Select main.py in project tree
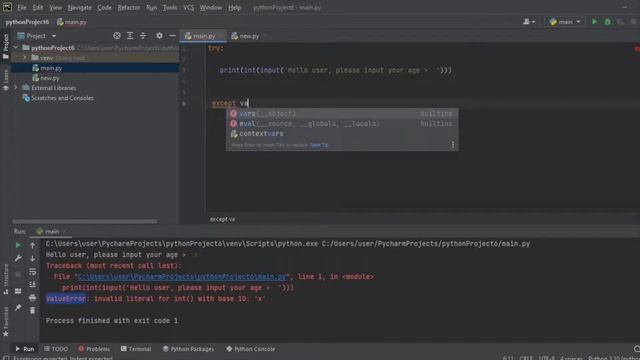The height and width of the screenshot is (360, 640). [51, 68]
